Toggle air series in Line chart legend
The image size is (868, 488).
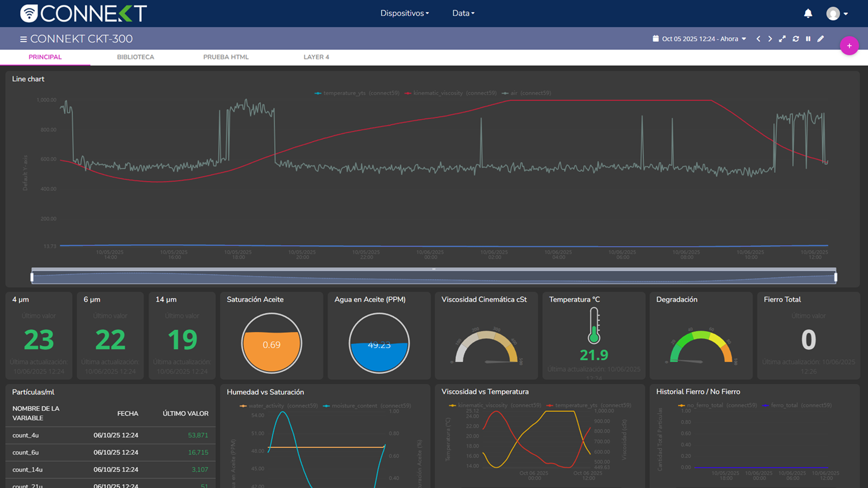(514, 93)
